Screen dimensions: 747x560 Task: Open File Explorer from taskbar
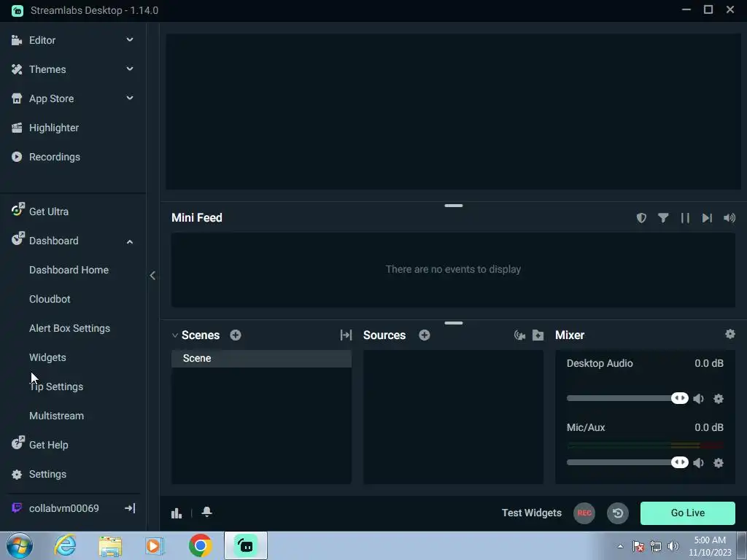[110, 545]
